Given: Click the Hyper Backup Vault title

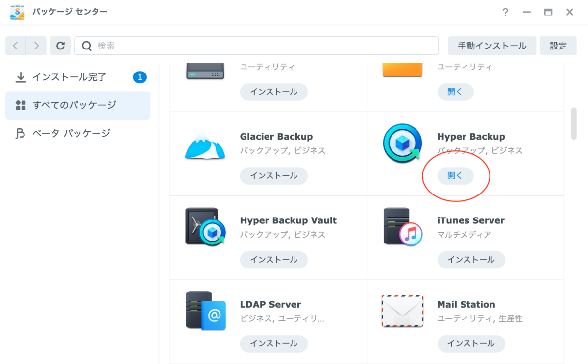Looking at the screenshot, I should (x=288, y=220).
